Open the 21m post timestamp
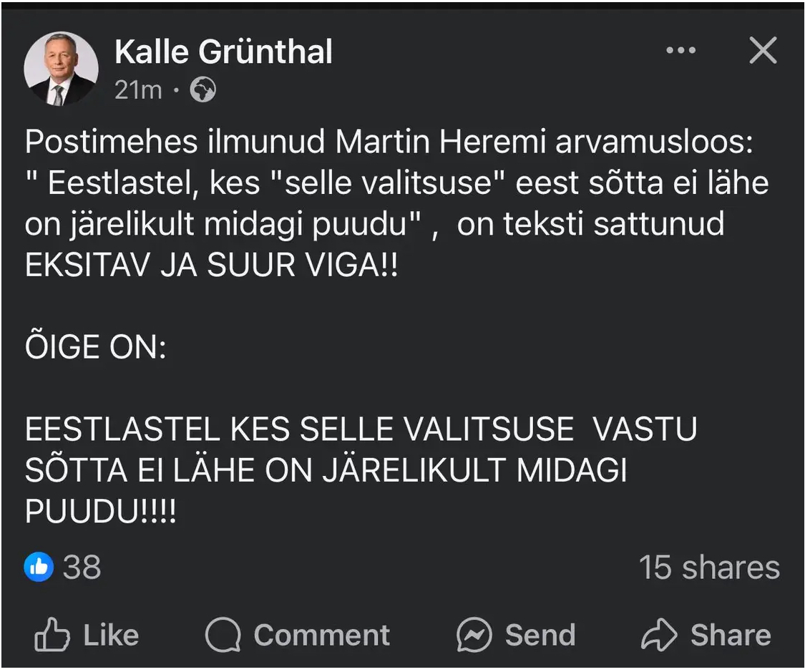The width and height of the screenshot is (805, 672). tap(138, 90)
